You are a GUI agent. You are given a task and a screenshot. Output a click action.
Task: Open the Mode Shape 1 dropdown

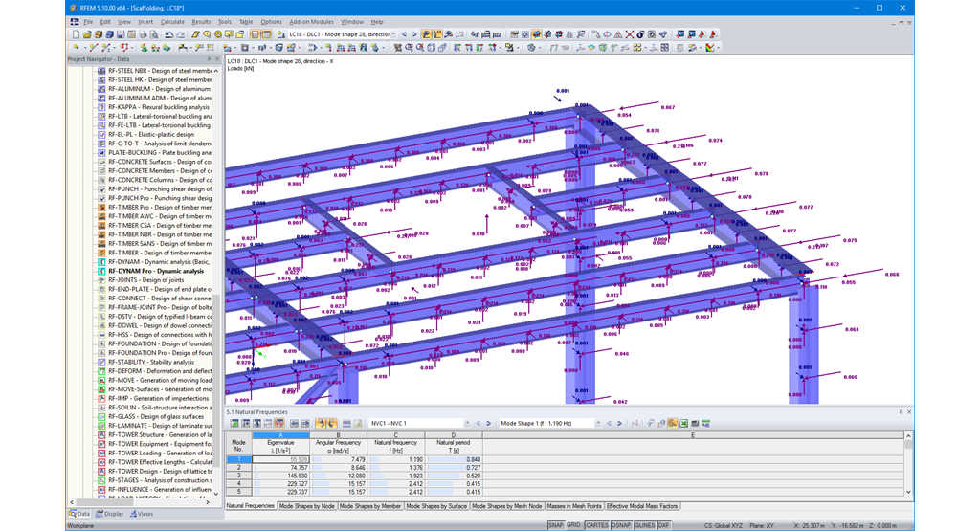(598, 424)
